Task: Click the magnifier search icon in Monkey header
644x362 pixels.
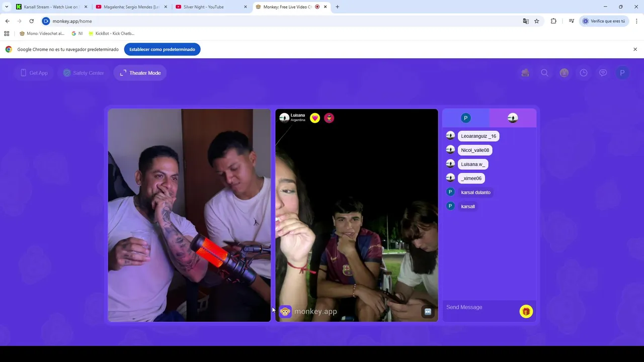Action: click(544, 73)
